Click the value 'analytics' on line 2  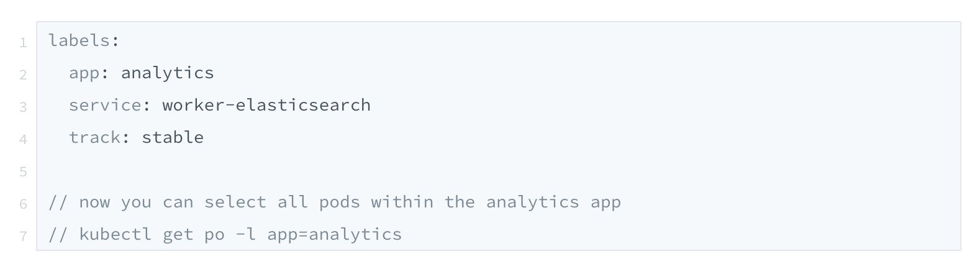pyautogui.click(x=168, y=73)
